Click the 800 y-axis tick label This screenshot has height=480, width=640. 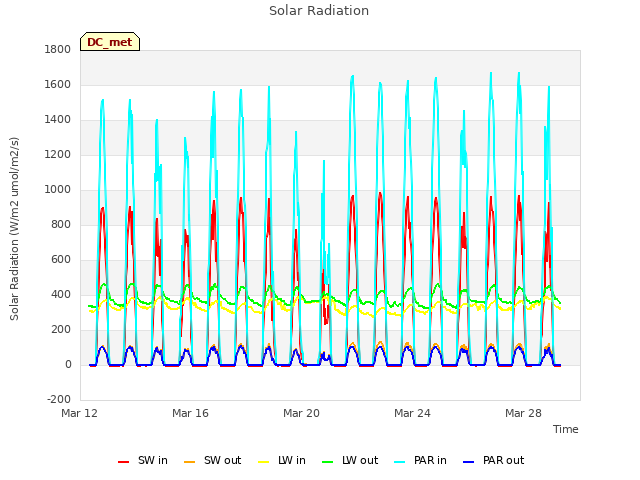pyautogui.click(x=61, y=224)
